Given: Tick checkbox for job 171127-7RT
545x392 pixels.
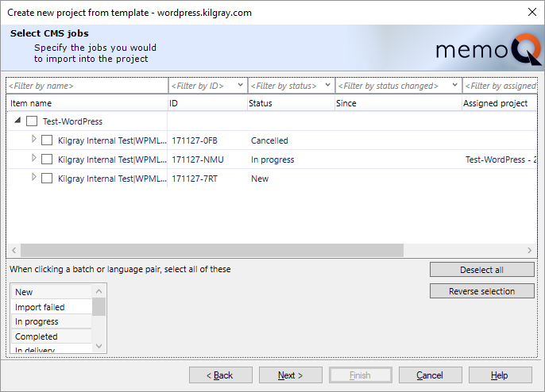Looking at the screenshot, I should pyautogui.click(x=47, y=179).
